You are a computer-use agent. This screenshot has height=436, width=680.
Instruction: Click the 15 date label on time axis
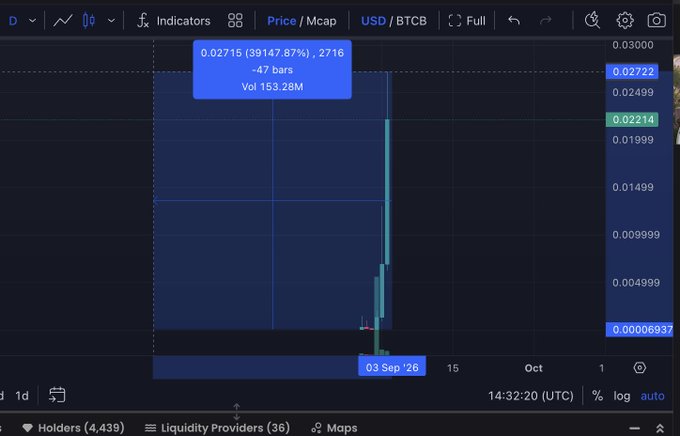click(452, 368)
